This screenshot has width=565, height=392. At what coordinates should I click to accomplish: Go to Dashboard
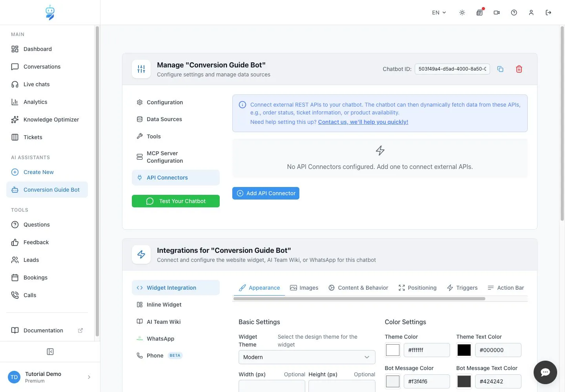(x=47, y=49)
